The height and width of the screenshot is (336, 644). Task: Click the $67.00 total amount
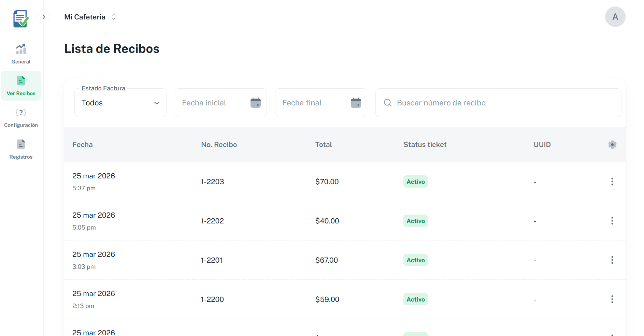[327, 260]
